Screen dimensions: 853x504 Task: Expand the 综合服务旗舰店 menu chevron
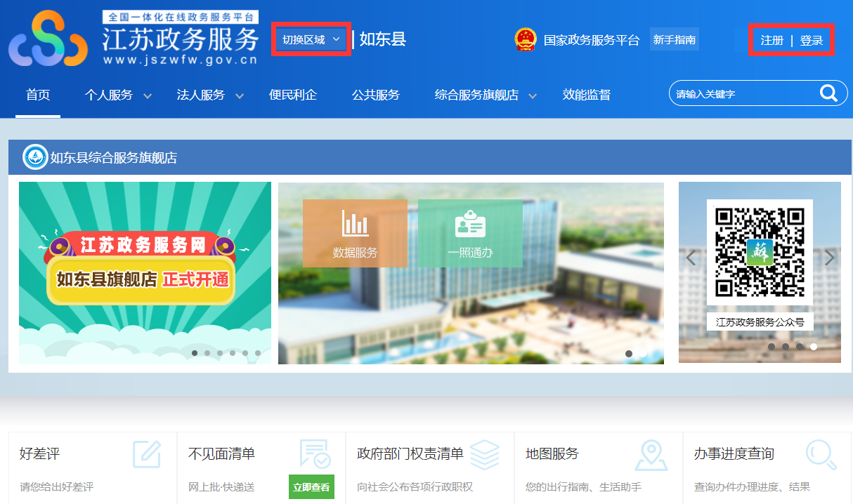point(533,96)
